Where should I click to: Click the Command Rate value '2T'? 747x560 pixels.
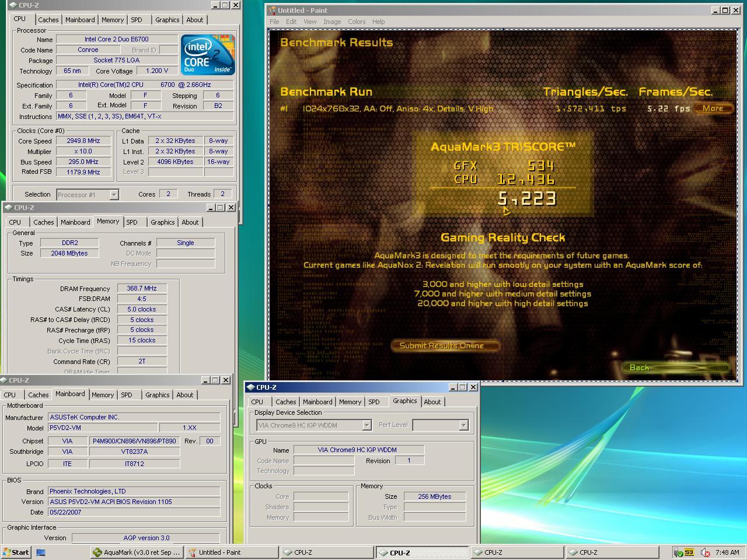pyautogui.click(x=142, y=361)
